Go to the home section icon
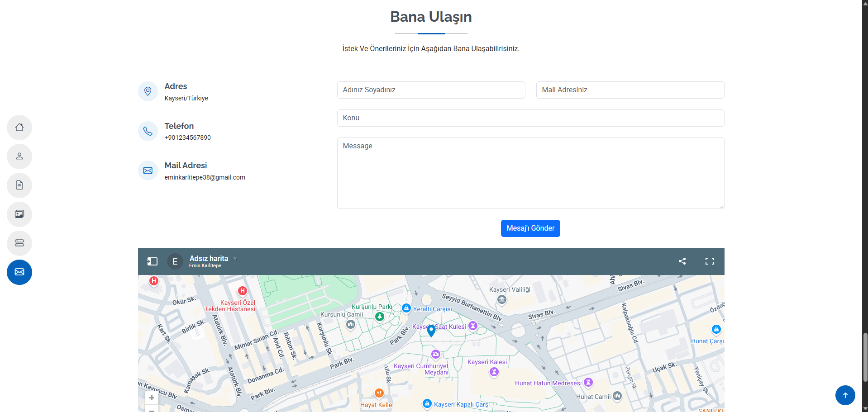This screenshot has height=412, width=868. point(19,128)
